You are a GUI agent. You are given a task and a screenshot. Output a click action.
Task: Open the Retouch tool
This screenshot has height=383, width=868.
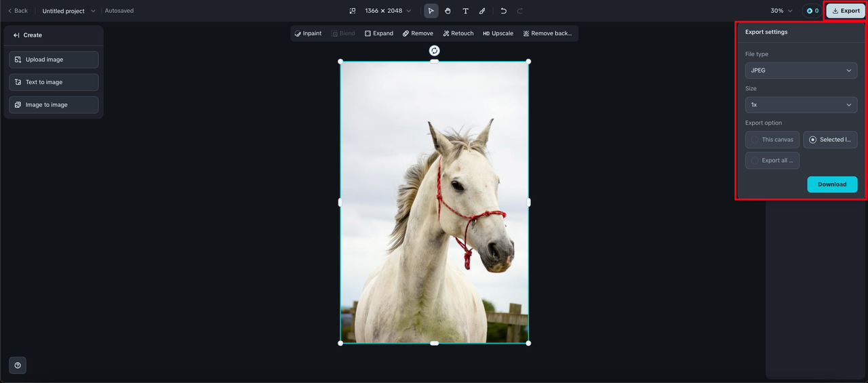coord(458,33)
